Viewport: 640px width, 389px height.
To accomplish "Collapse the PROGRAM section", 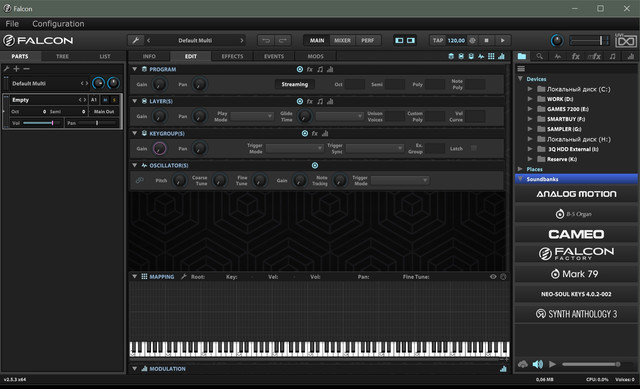I will tap(134, 69).
